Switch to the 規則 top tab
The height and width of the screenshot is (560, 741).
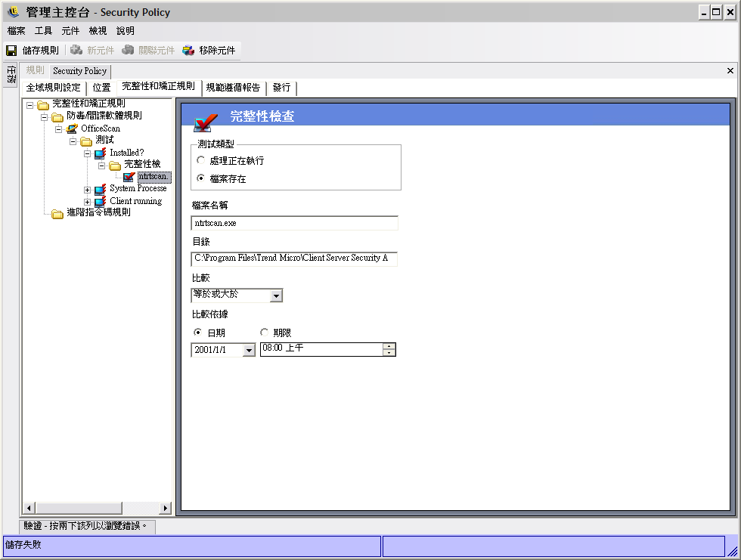pyautogui.click(x=35, y=70)
